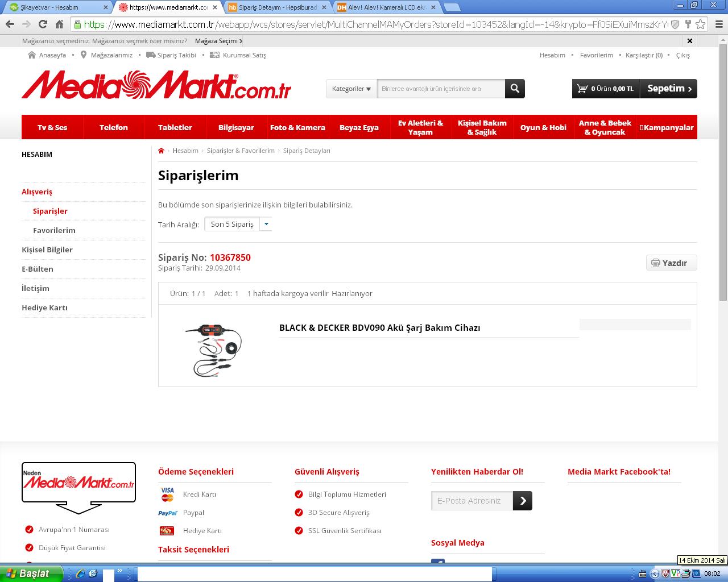Open the Beyaz Eşya category menu
The height and width of the screenshot is (582, 728).
click(359, 127)
